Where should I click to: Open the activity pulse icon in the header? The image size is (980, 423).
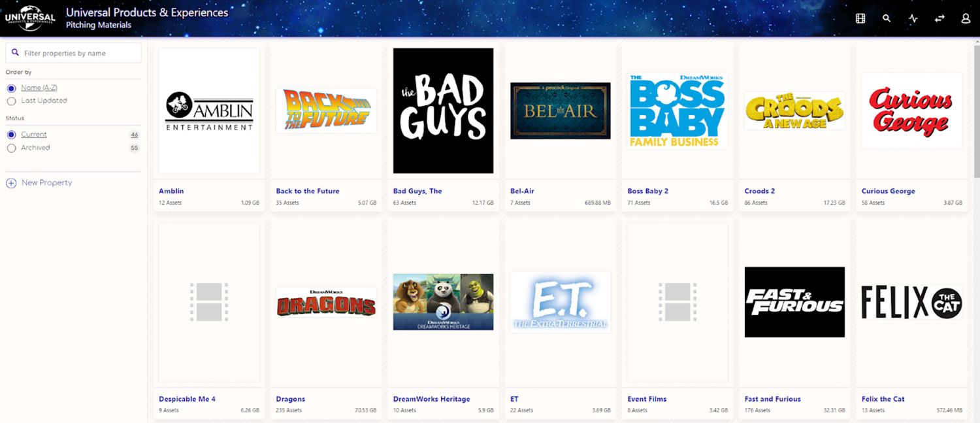point(913,18)
